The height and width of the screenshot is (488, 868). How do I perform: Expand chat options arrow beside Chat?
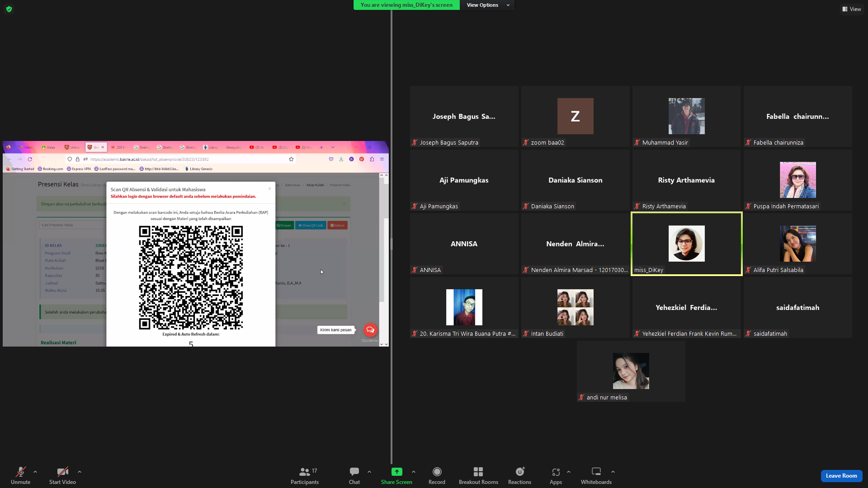point(369,472)
